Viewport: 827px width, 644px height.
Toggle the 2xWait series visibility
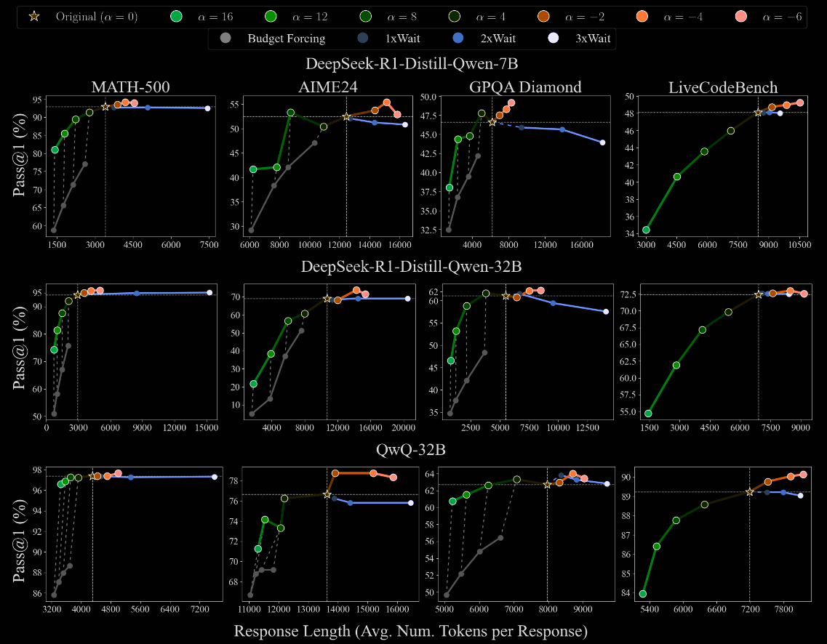click(458, 37)
